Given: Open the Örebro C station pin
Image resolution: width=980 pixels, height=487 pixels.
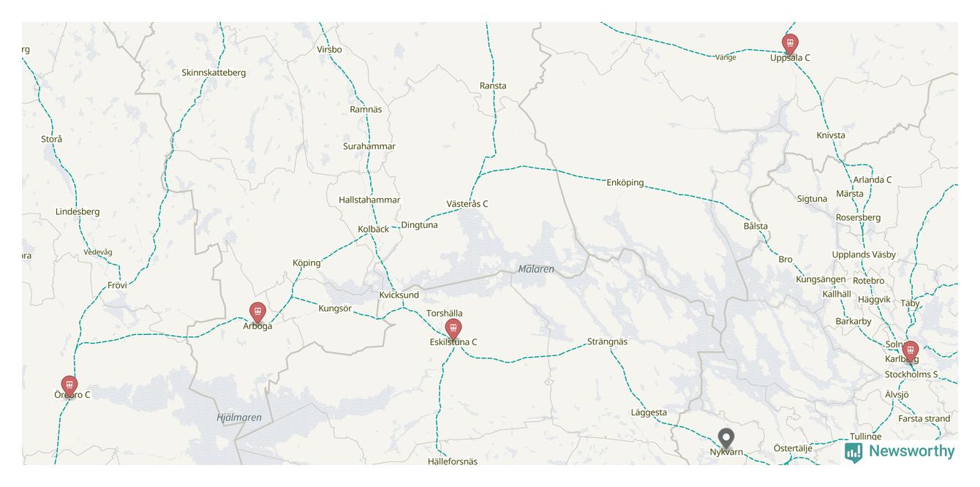Looking at the screenshot, I should pyautogui.click(x=69, y=386).
